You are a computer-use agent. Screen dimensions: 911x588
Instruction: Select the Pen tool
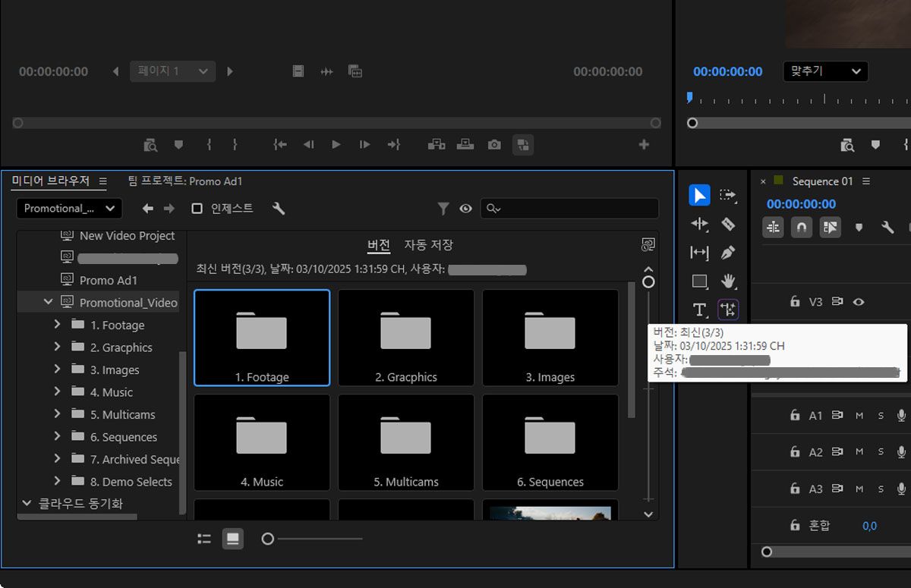[728, 253]
